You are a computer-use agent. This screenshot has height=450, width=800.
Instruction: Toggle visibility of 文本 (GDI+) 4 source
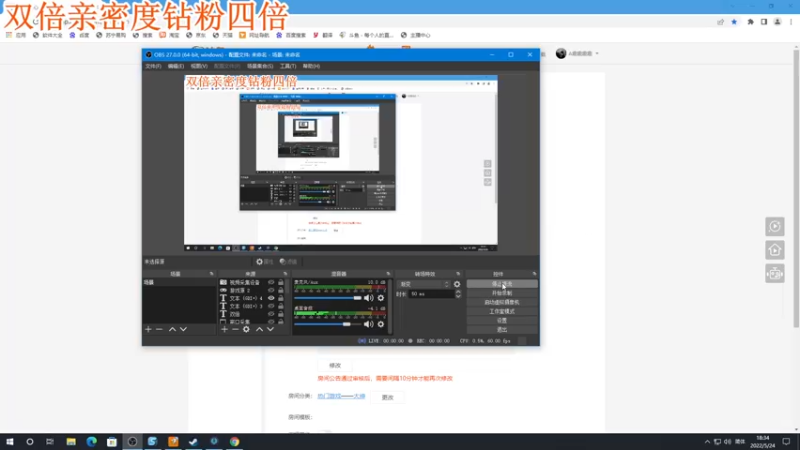(271, 298)
